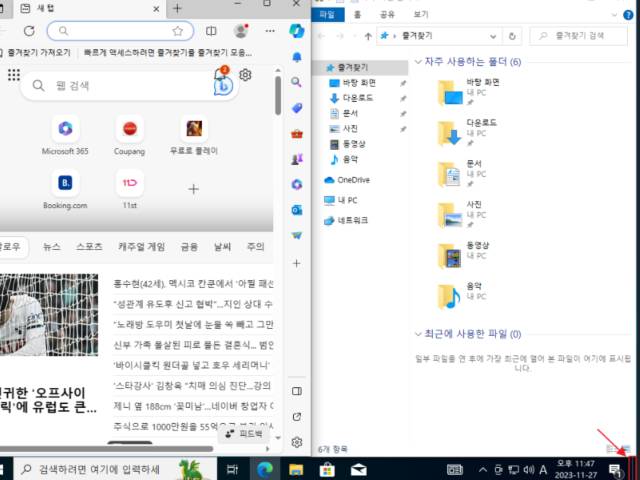Collapse the 자주 사용하는 폴더 section
The image size is (640, 480).
419,62
